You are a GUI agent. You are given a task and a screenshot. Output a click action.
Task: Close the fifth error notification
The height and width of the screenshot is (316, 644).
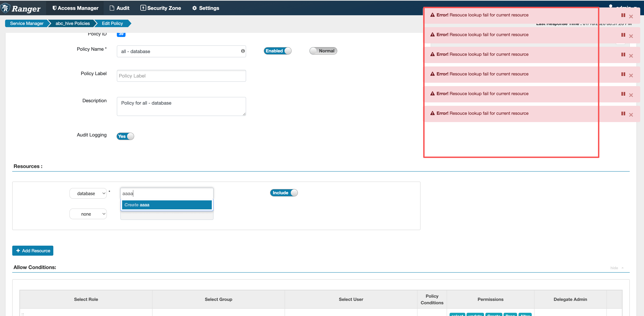[631, 95]
